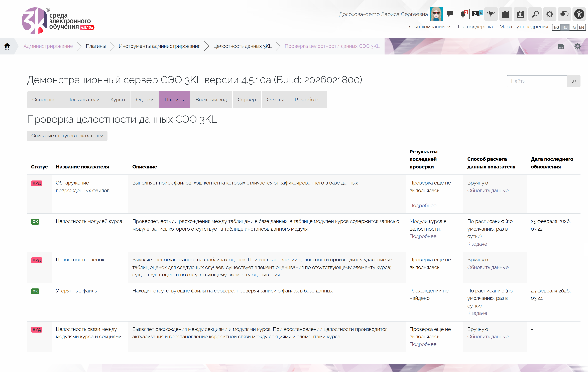Click OK badge for Утерянные файлы
The image size is (588, 372).
click(35, 291)
